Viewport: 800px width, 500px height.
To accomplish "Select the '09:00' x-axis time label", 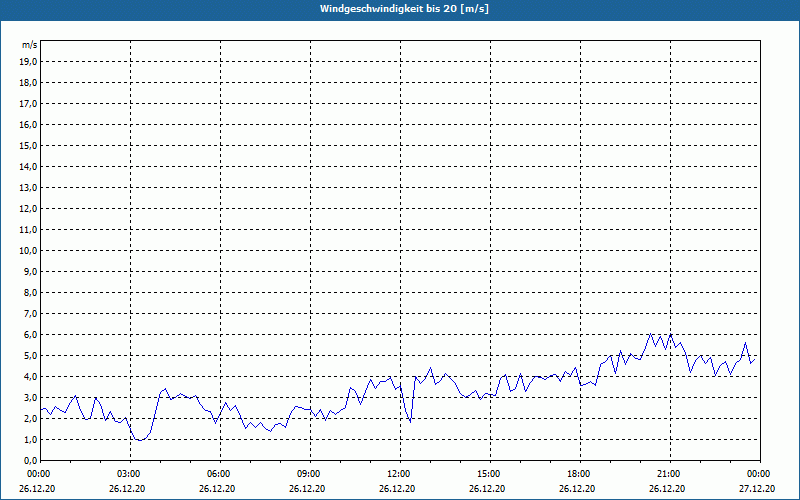I will [x=308, y=474].
